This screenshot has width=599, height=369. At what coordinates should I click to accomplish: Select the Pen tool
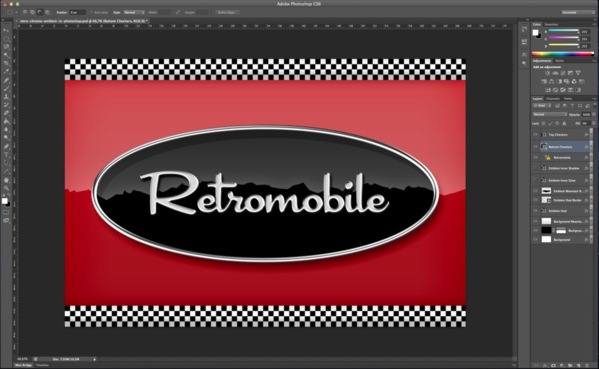(x=6, y=147)
